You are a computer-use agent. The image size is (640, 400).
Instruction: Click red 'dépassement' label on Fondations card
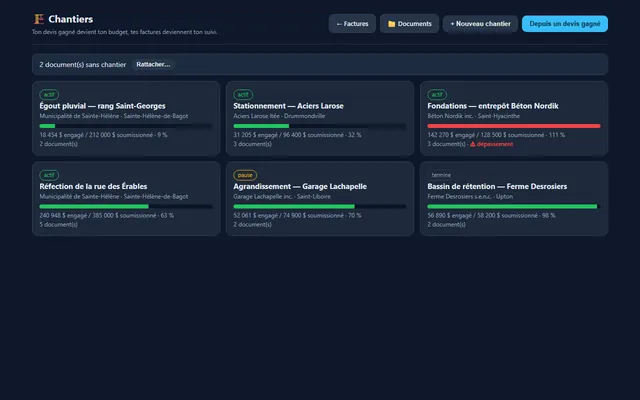click(x=495, y=144)
